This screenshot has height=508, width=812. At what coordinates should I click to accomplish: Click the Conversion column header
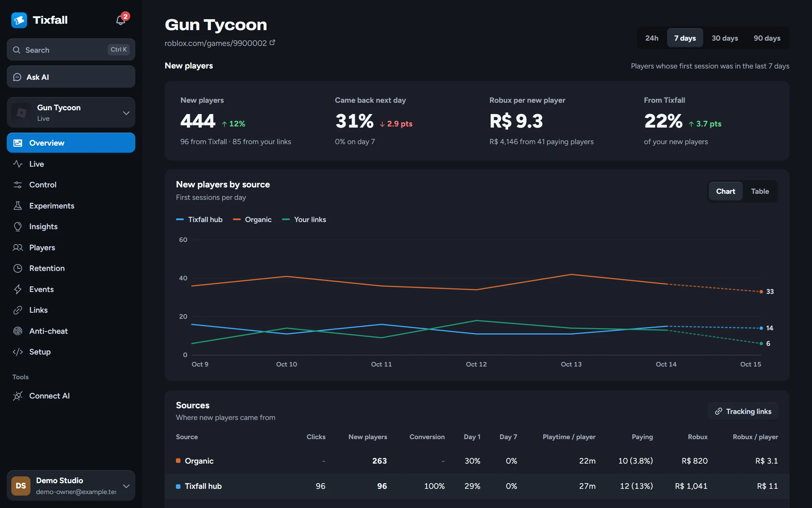[x=427, y=437]
